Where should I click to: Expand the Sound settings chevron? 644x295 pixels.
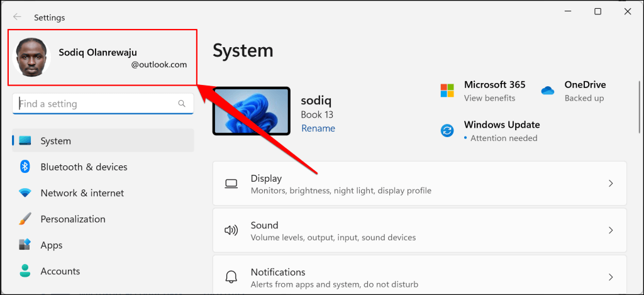tap(611, 230)
